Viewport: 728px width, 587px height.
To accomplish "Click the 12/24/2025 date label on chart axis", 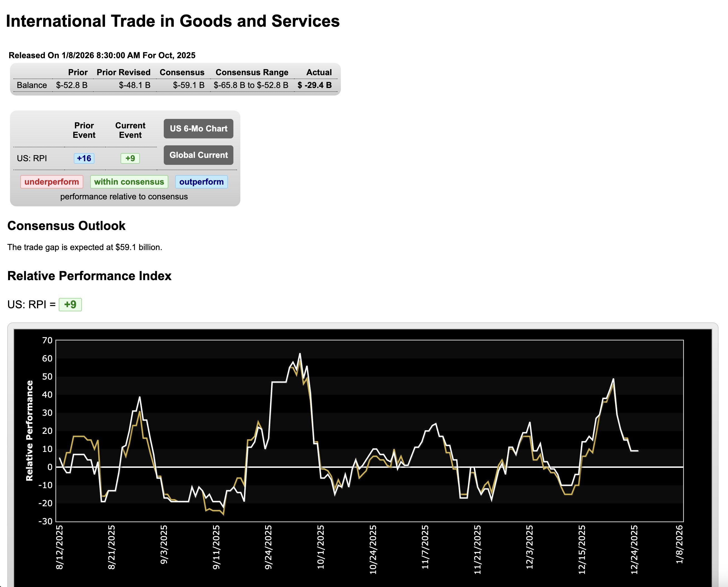I will click(634, 549).
